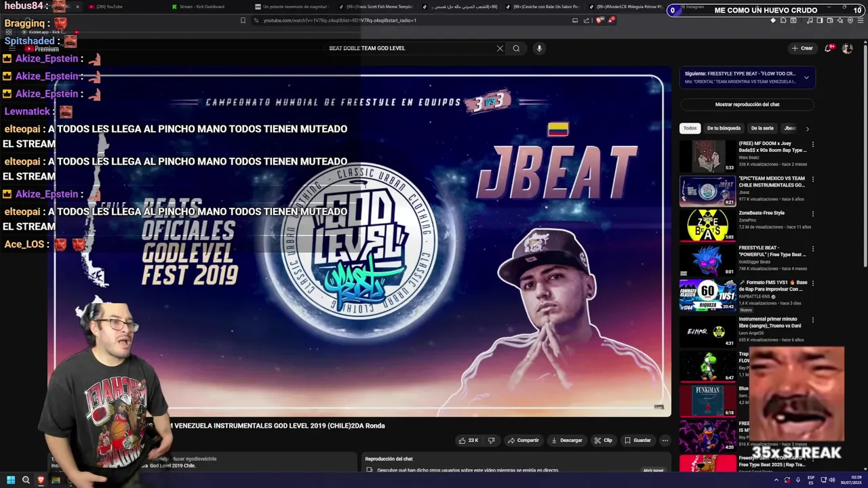
Task: Click the browser address bar URL
Action: pos(340,20)
